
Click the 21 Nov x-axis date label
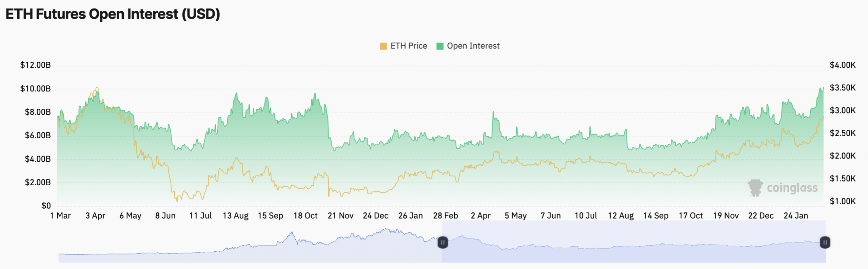[x=340, y=215]
